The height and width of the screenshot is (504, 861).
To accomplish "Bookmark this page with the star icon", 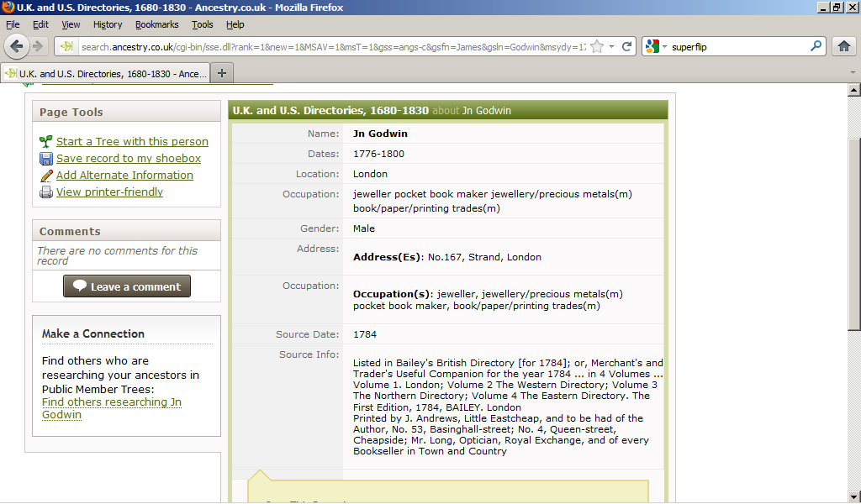I will tap(597, 46).
